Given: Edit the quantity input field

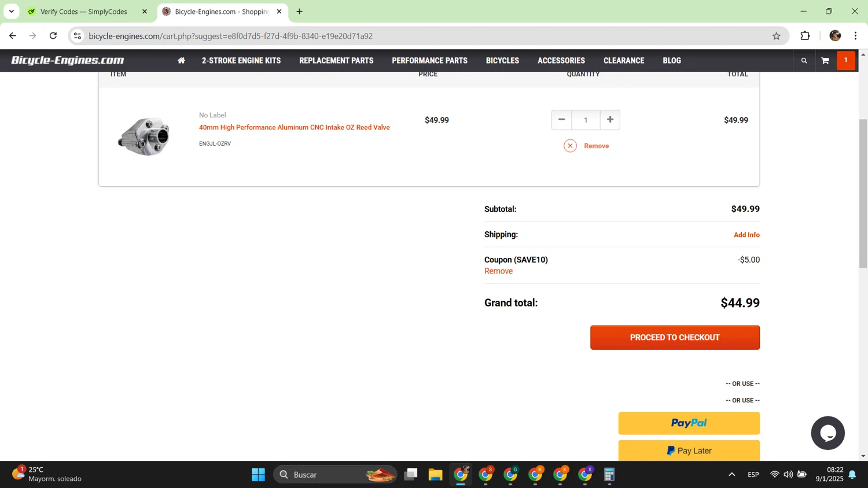Looking at the screenshot, I should click(586, 120).
